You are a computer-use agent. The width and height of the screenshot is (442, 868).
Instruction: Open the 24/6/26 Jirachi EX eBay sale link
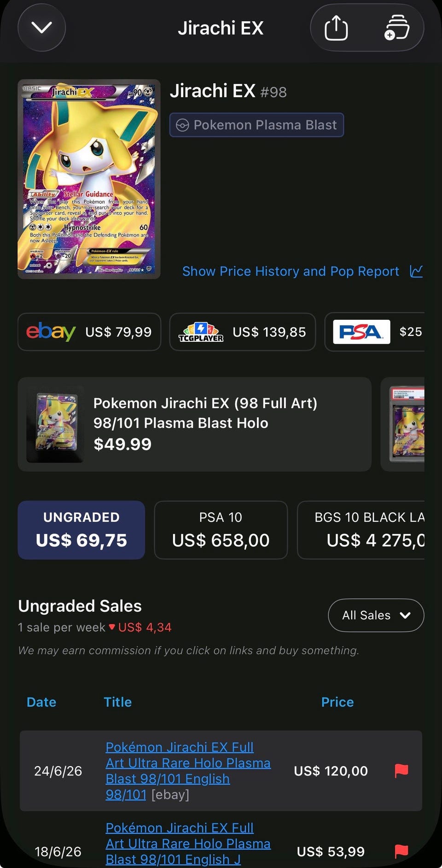[188, 770]
